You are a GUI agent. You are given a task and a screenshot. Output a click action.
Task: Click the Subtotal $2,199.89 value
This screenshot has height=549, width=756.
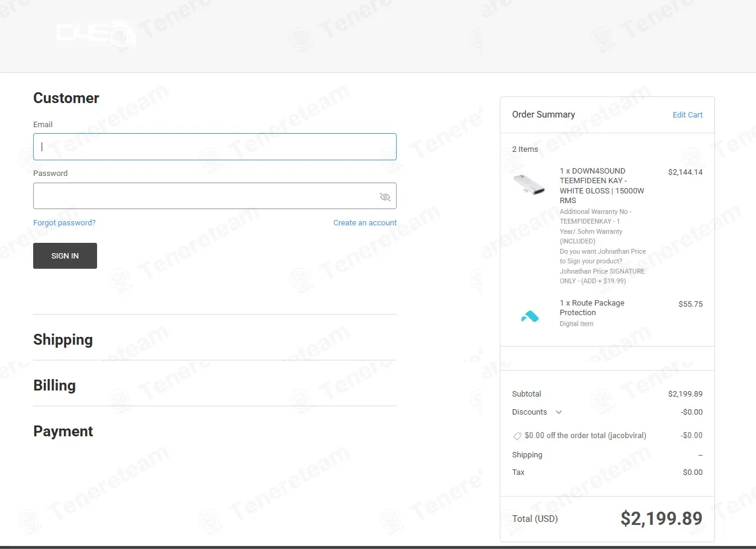(x=685, y=394)
